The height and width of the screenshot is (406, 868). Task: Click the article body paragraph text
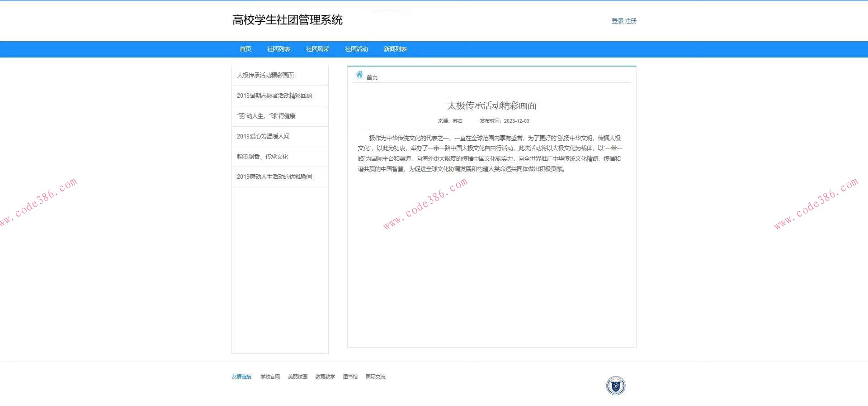click(490, 153)
